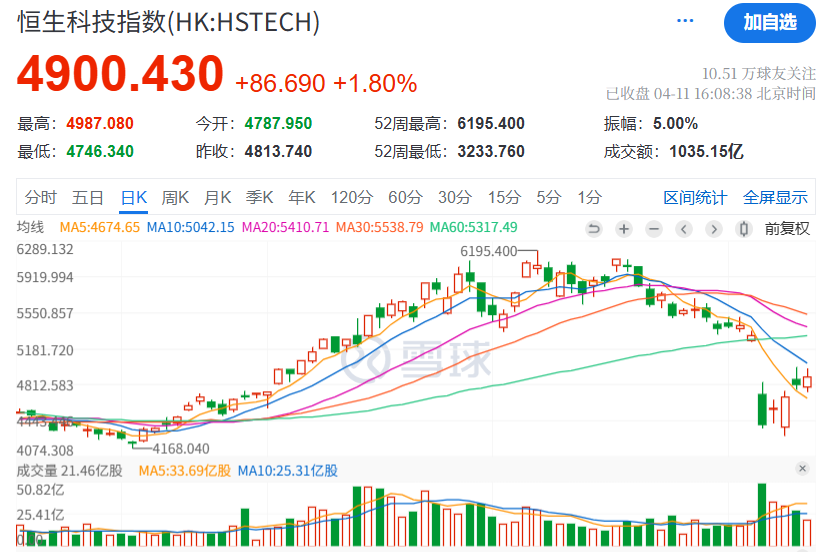
Task: Click the 4168.040 low price marker
Action: tap(181, 448)
